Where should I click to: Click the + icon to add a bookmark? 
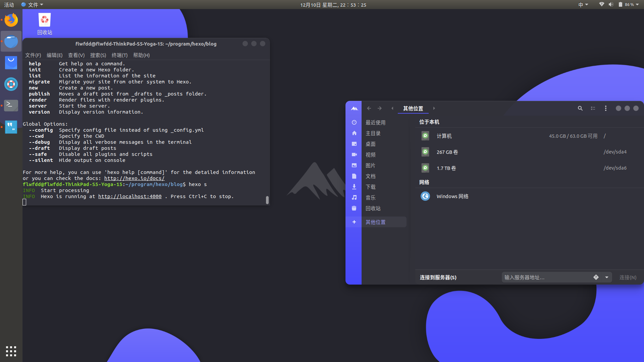pos(354,222)
